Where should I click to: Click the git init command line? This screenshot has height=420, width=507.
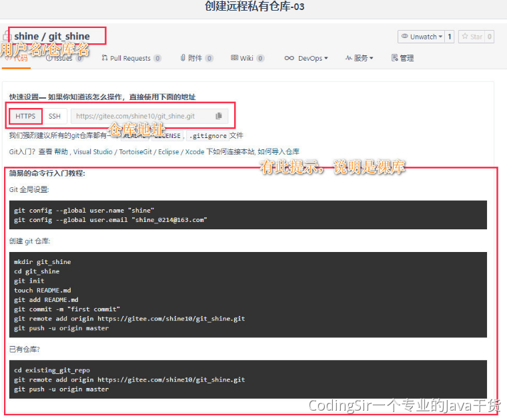(x=29, y=281)
